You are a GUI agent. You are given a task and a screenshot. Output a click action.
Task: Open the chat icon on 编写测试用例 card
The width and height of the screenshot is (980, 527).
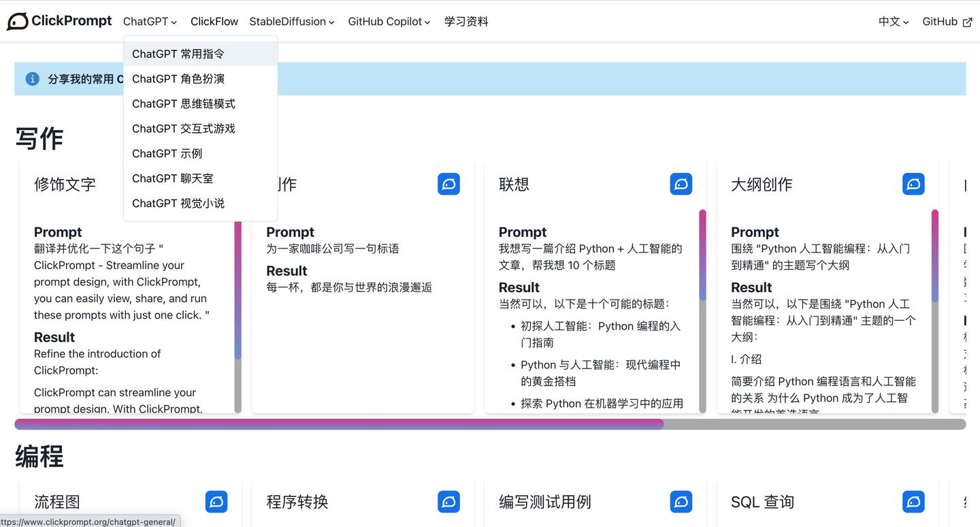[x=681, y=501]
